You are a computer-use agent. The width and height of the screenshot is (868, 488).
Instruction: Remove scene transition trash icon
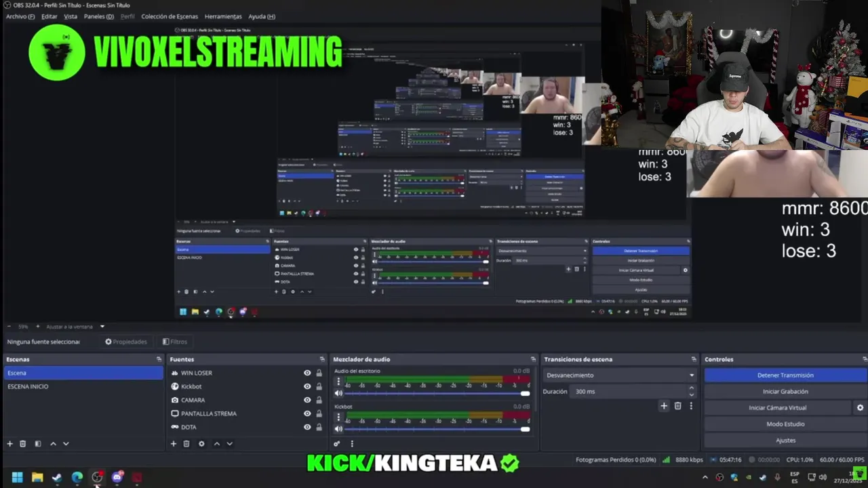(x=677, y=406)
